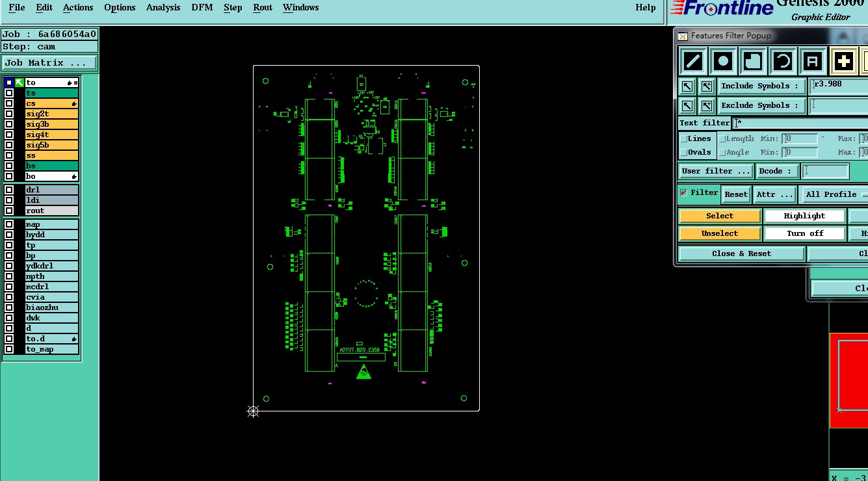Select the 'ydkdrl' layer name

point(51,266)
